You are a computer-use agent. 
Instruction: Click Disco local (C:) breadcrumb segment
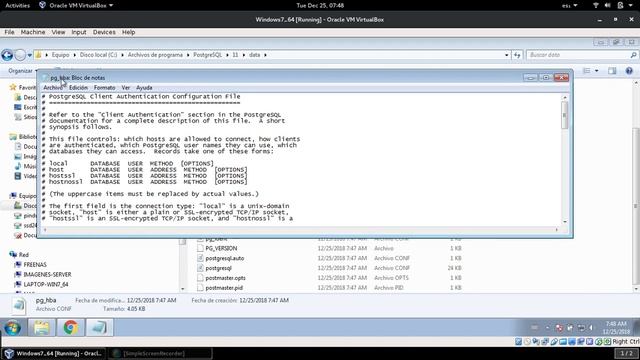98,55
